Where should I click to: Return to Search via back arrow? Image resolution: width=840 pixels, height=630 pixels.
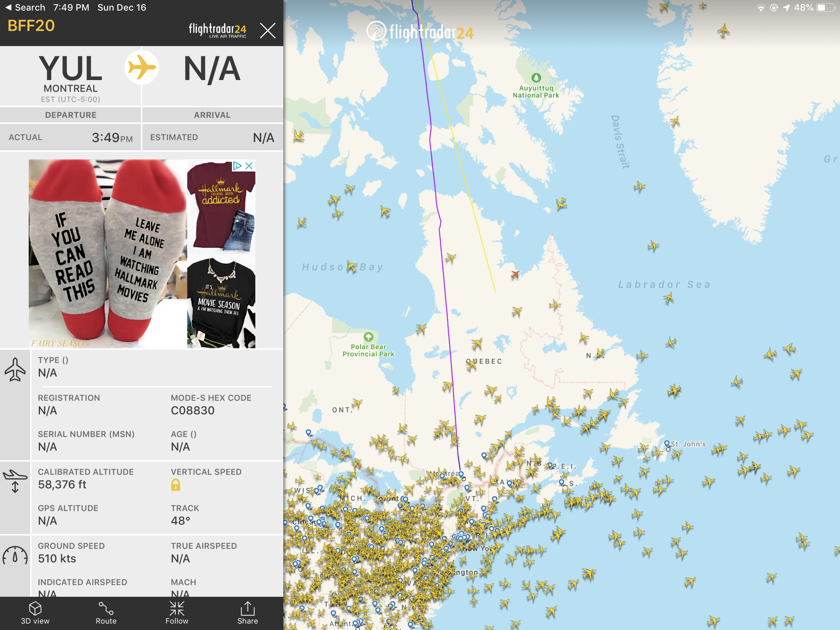(25, 8)
